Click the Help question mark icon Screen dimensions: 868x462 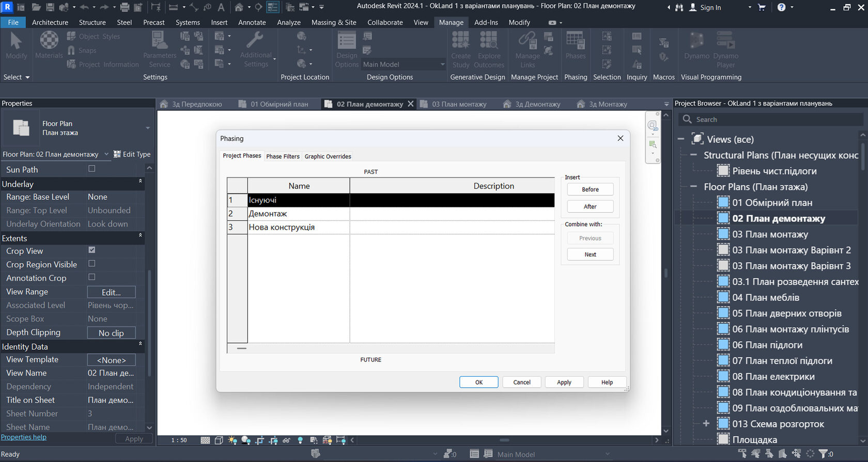[781, 7]
